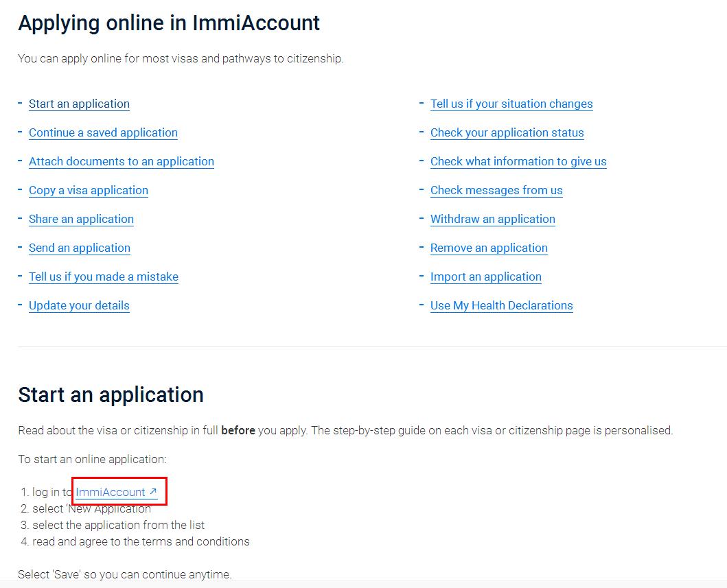This screenshot has height=588, width=727.
Task: Open Continue a saved application link
Action: 103,132
